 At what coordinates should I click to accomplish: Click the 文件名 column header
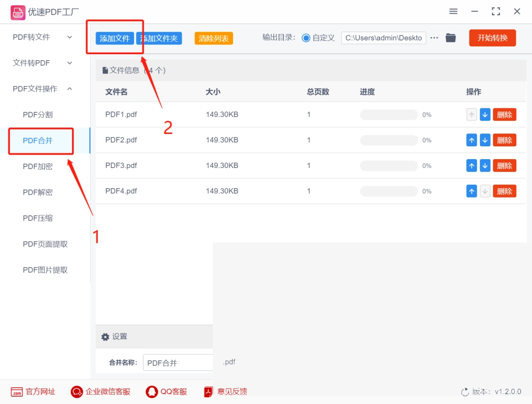click(116, 92)
